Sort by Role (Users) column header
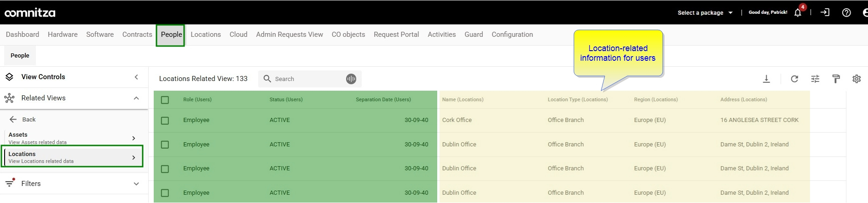The height and width of the screenshot is (203, 868). coord(197,99)
